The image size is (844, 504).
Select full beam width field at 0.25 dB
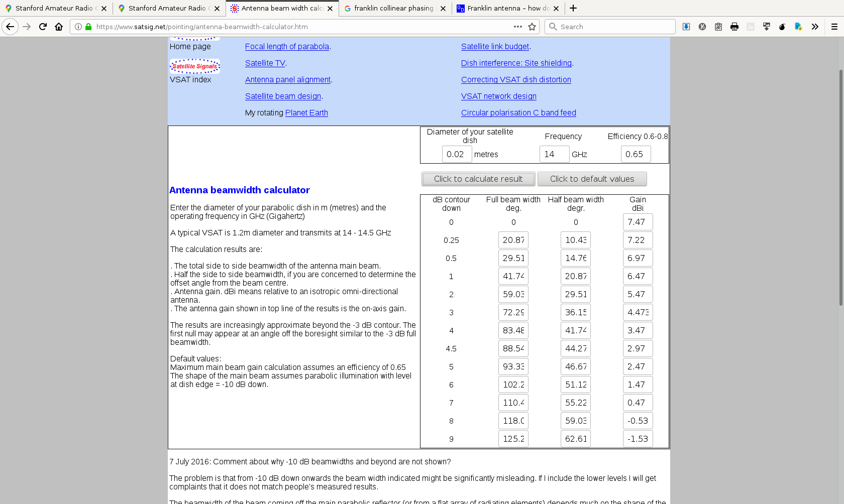[x=513, y=240]
